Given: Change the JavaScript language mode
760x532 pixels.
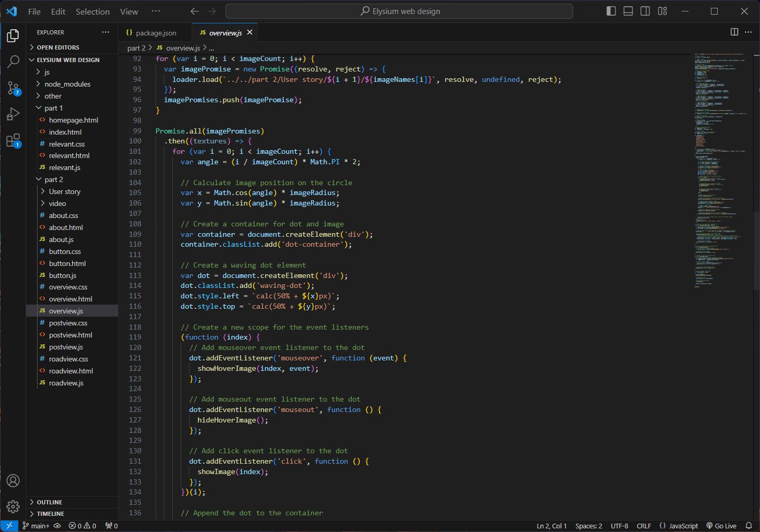Looking at the screenshot, I should (x=679, y=526).
